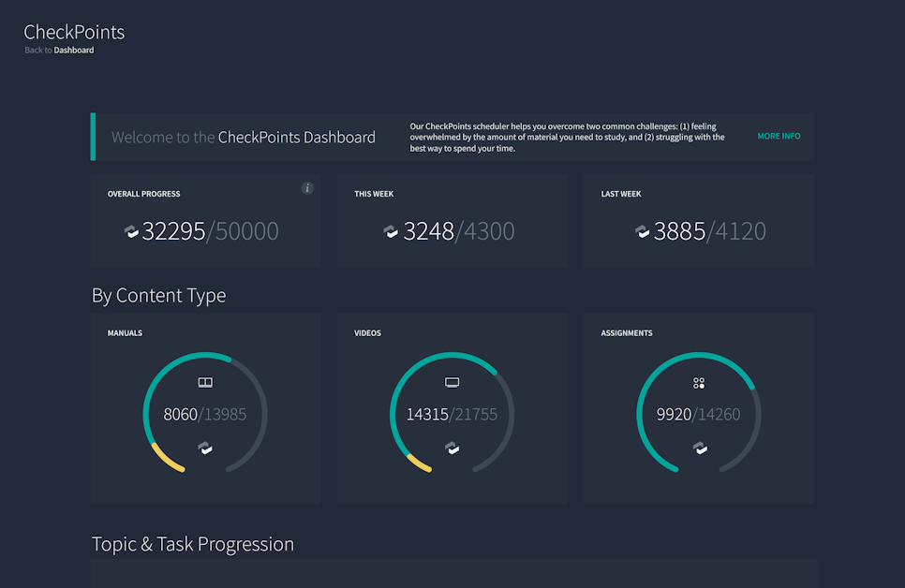Viewport: 905px width, 588px height.
Task: Select the This Week progress card
Action: pos(452,221)
